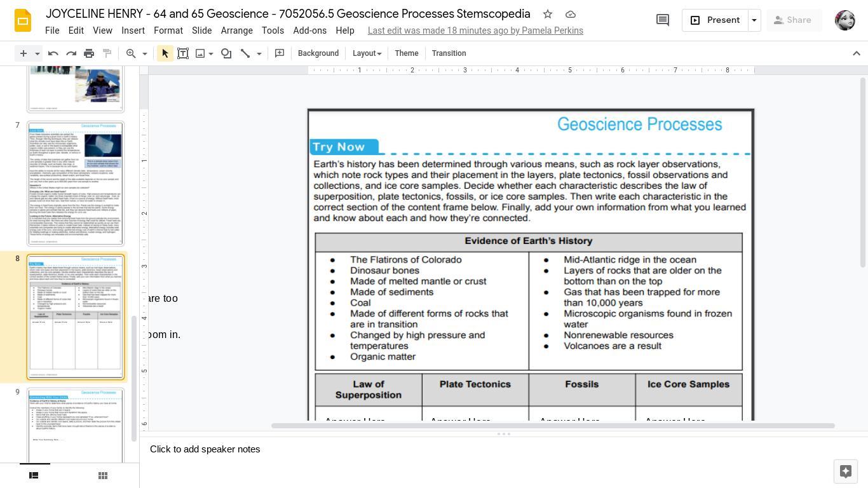This screenshot has width=868, height=488.
Task: Switch to grid view
Action: 103,475
